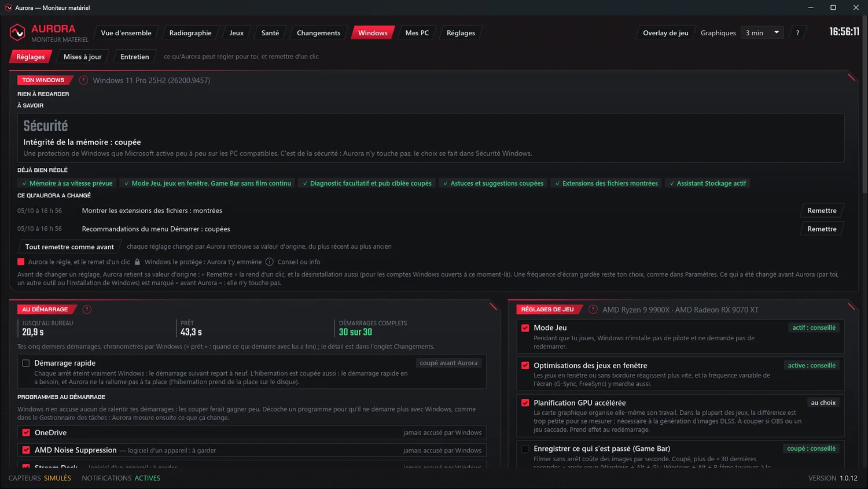Click the 'coupé avant Aurora' badge
Screen dimensions: 868x489
(x=448, y=363)
